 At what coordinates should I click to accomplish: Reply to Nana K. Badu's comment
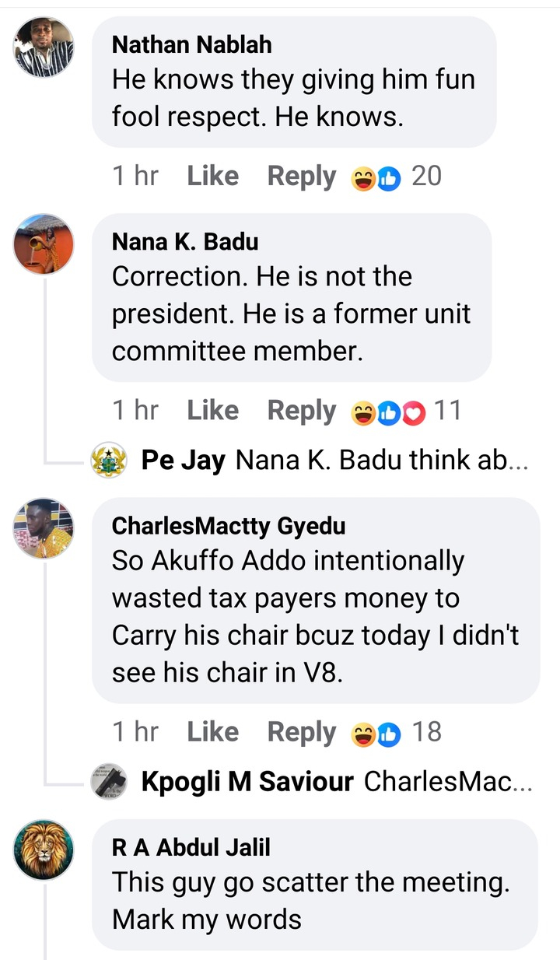(x=302, y=411)
